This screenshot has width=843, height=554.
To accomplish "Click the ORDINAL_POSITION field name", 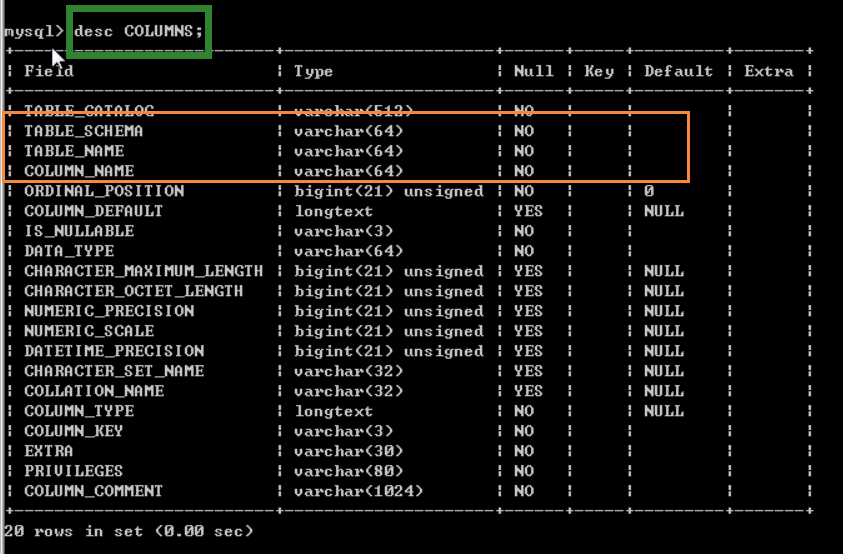I will coord(104,191).
